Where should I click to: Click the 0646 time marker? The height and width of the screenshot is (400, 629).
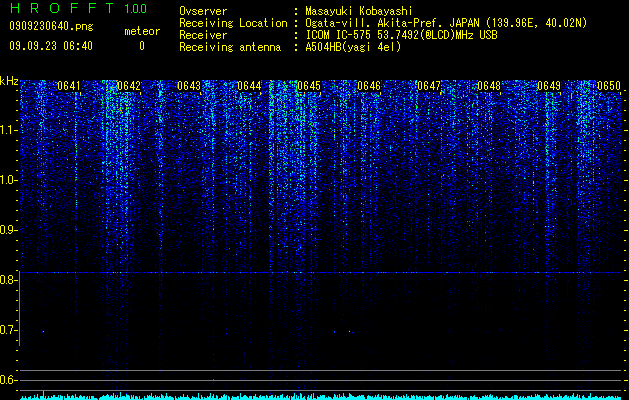[369, 86]
